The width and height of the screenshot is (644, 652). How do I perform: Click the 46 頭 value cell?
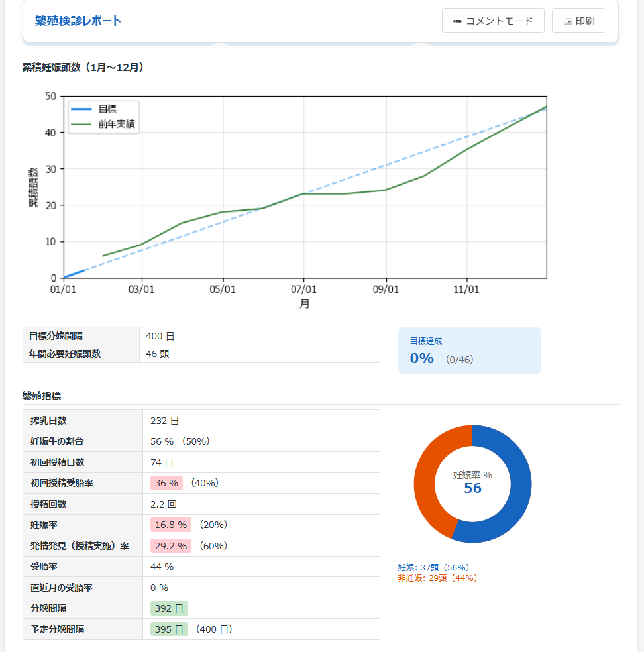click(260, 354)
